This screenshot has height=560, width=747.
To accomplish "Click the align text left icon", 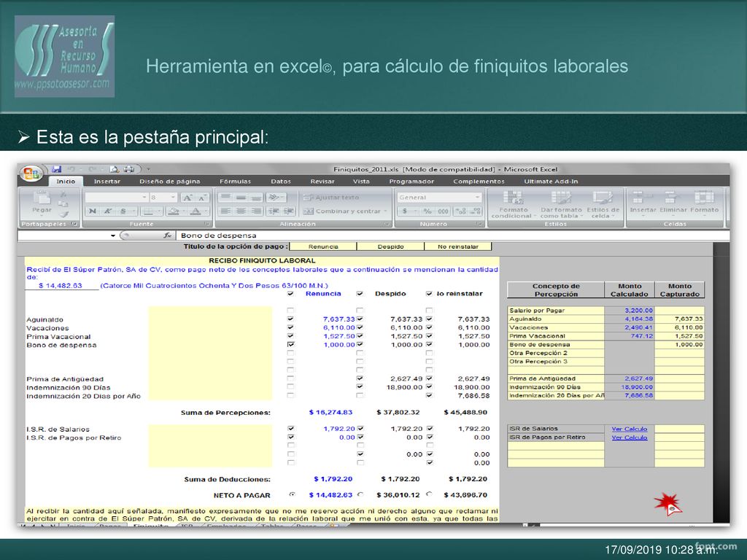I will pyautogui.click(x=226, y=211).
